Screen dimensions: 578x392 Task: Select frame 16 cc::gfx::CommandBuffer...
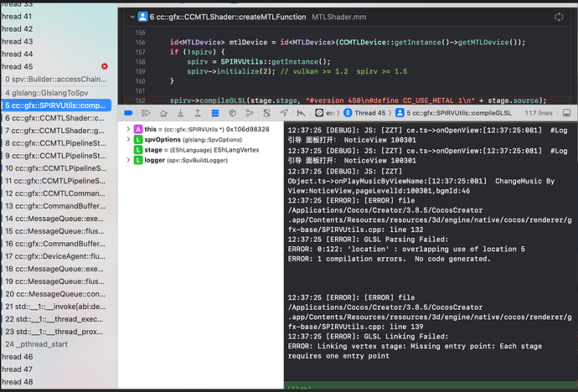pyautogui.click(x=56, y=244)
